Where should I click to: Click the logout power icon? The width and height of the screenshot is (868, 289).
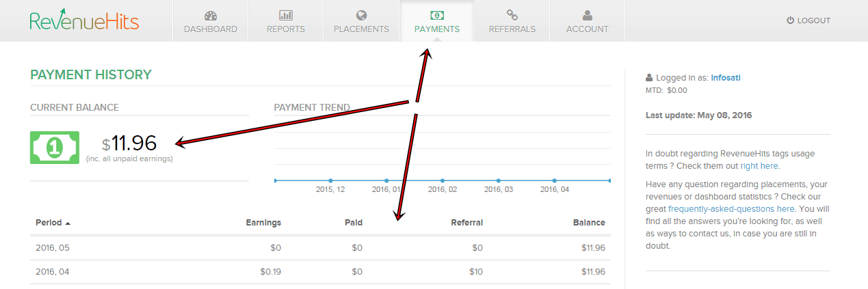tap(790, 20)
